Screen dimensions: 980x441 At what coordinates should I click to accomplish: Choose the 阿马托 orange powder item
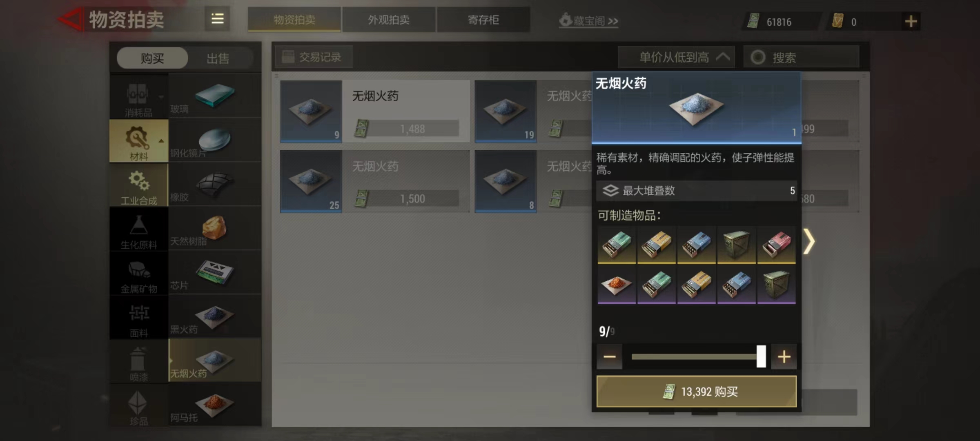click(x=215, y=405)
